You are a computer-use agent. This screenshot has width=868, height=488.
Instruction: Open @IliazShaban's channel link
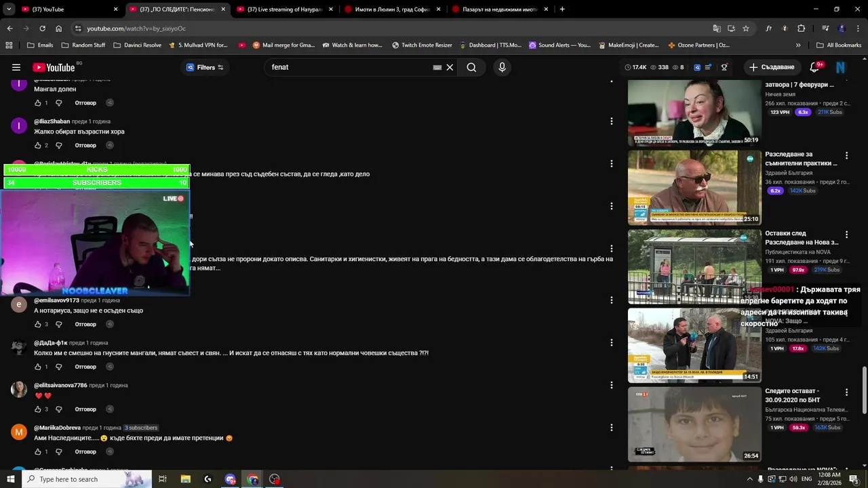coord(52,121)
